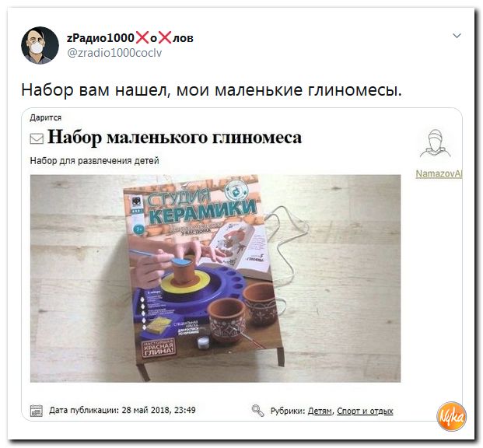483x448 pixels.
Task: Open the Студия Керамики product photo
Action: tap(215, 278)
